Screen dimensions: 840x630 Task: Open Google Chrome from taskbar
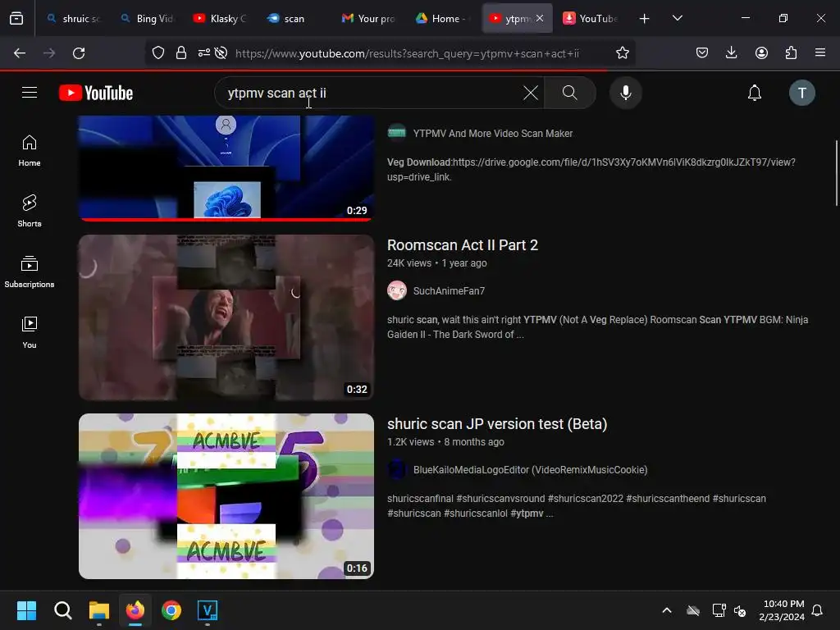click(171, 609)
